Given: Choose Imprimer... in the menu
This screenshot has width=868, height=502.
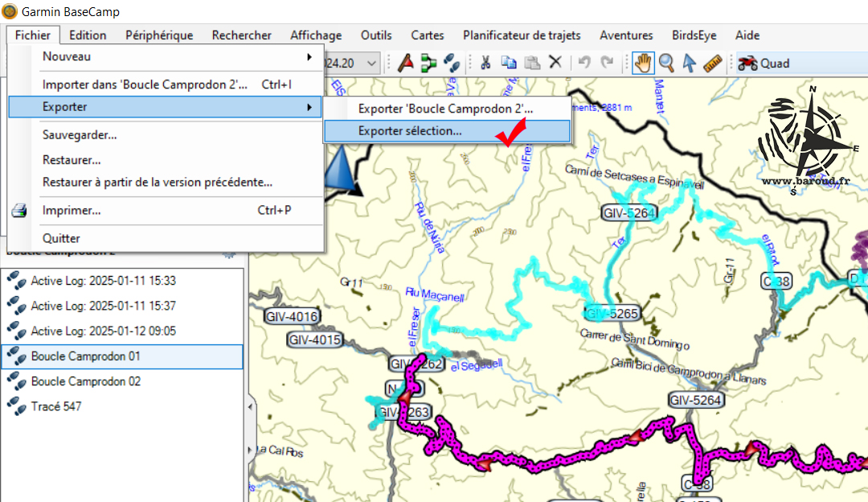Looking at the screenshot, I should tap(165, 211).
